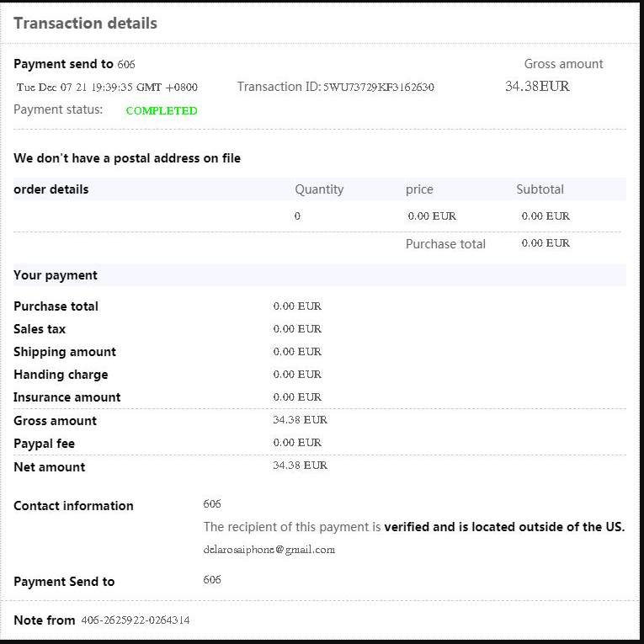Image resolution: width=644 pixels, height=644 pixels.
Task: Click the delarosaiphone@gmail.com email address
Action: (269, 550)
